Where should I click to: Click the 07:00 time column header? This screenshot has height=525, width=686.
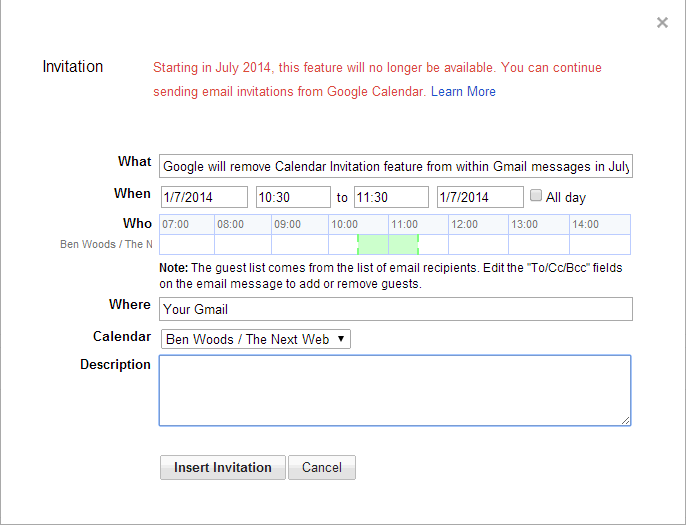tap(187, 224)
